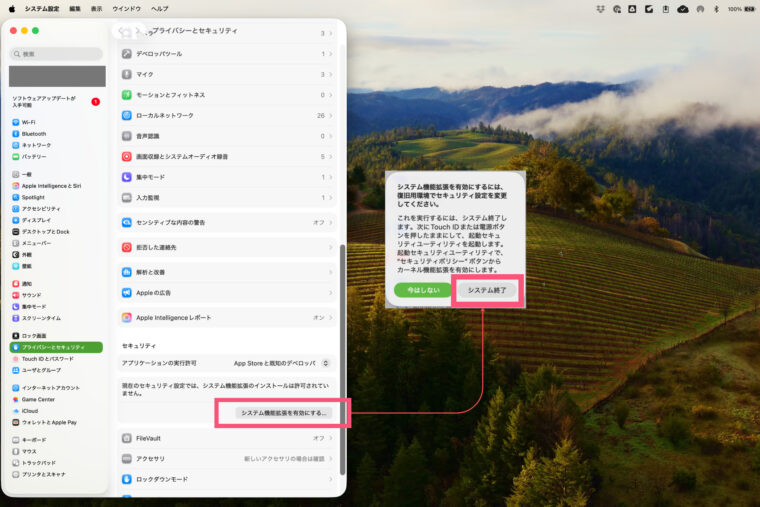Open Touch ID とパスワード settings
Screen dimensions: 760x507
click(x=47, y=358)
